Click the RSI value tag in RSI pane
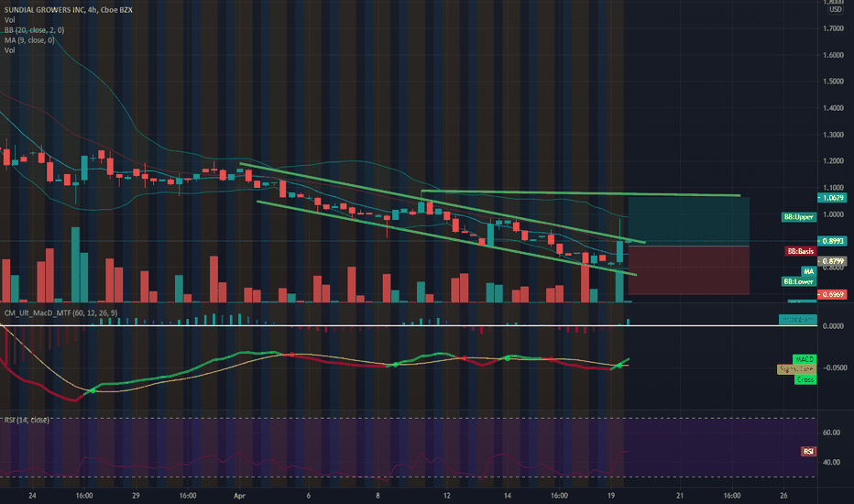The image size is (854, 504). [808, 451]
